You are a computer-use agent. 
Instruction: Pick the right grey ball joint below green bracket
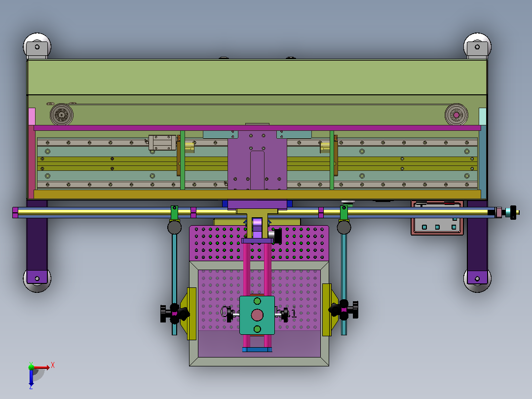[344, 227]
